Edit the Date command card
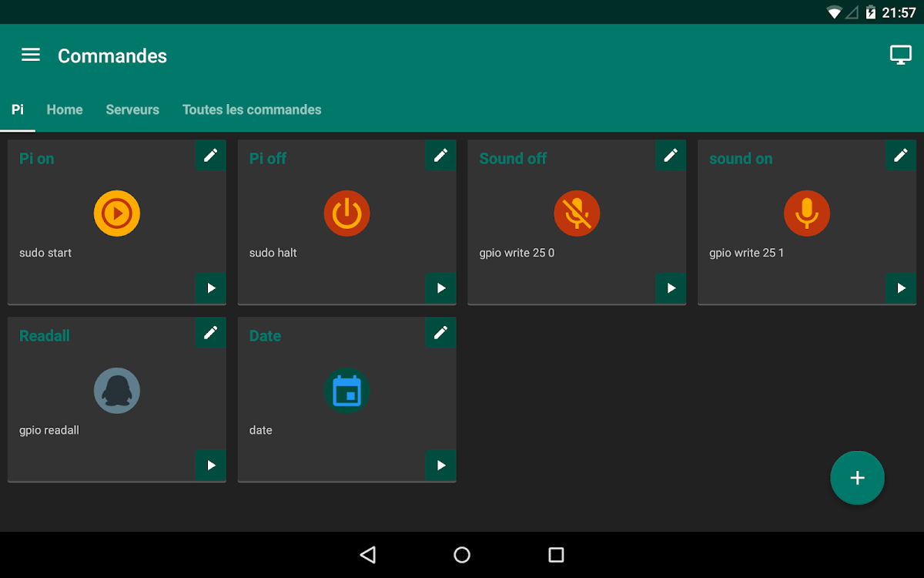This screenshot has width=924, height=578. point(440,333)
